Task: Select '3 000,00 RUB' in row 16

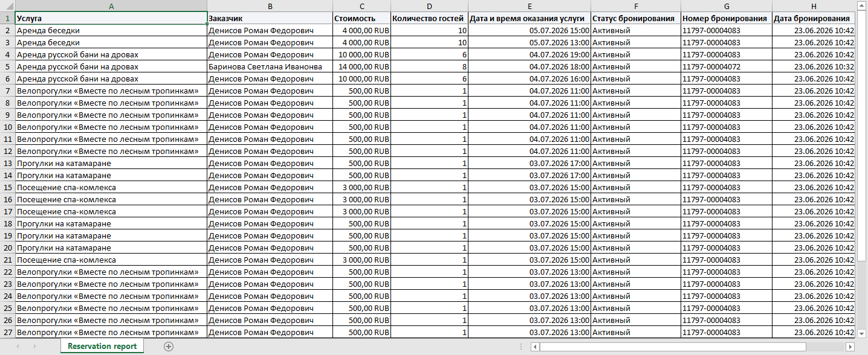Action: point(361,199)
